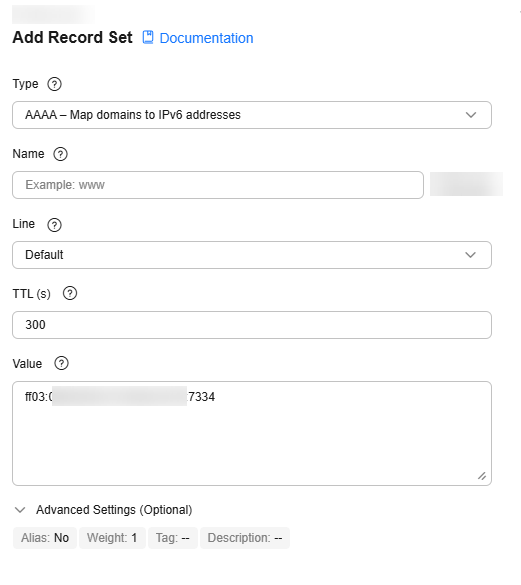Click the Name input field with Example: www
This screenshot has width=521, height=585.
point(218,185)
